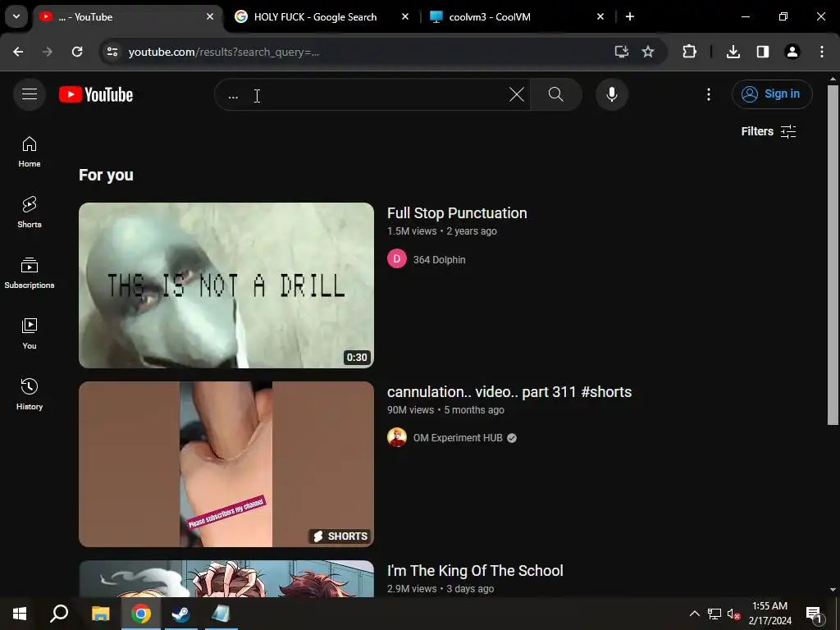Open Chrome extensions puzzle icon
The image size is (840, 630).
point(689,52)
